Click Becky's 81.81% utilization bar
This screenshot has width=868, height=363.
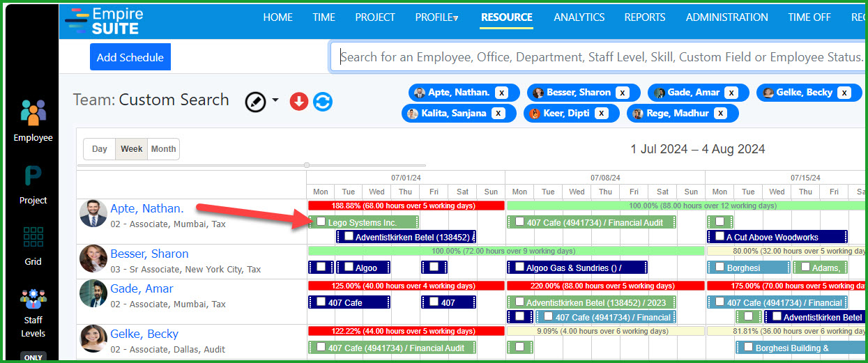(x=787, y=331)
